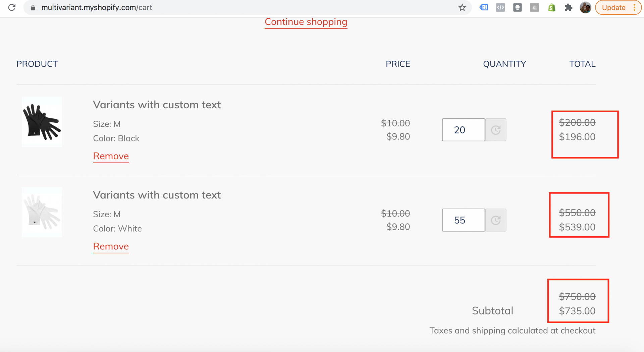Viewport: 644px width, 352px height.
Task: Open the black gloves product thumbnail
Action: [x=42, y=122]
